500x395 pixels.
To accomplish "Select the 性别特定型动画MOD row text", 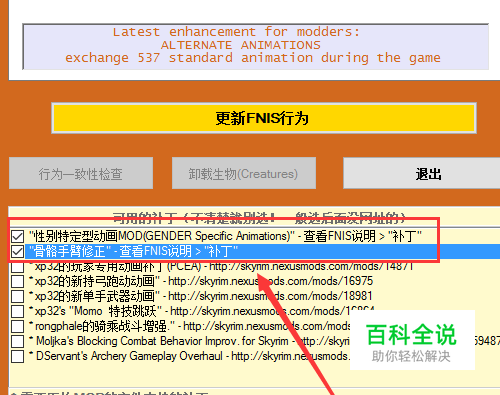I will (225, 236).
